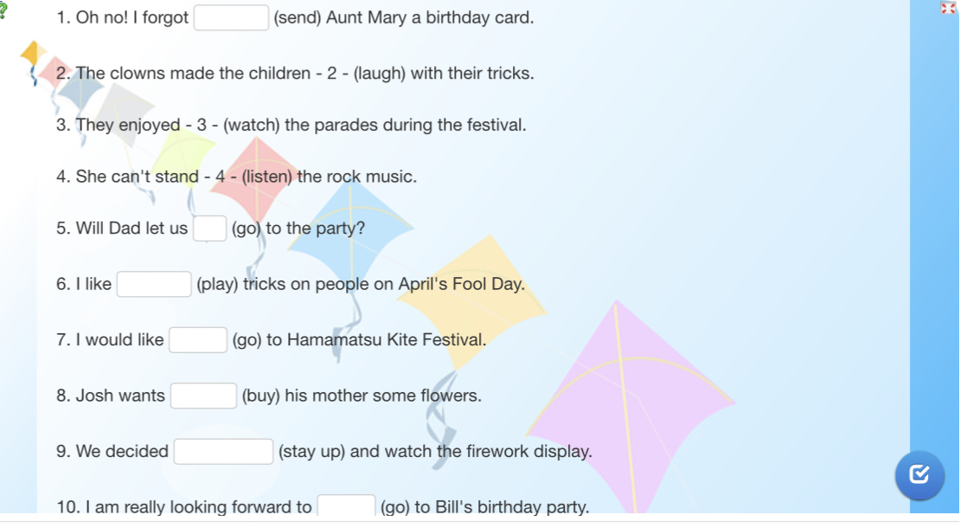Select the blank after "I would like"
Viewport: 980px width, 528px height.
coord(198,340)
